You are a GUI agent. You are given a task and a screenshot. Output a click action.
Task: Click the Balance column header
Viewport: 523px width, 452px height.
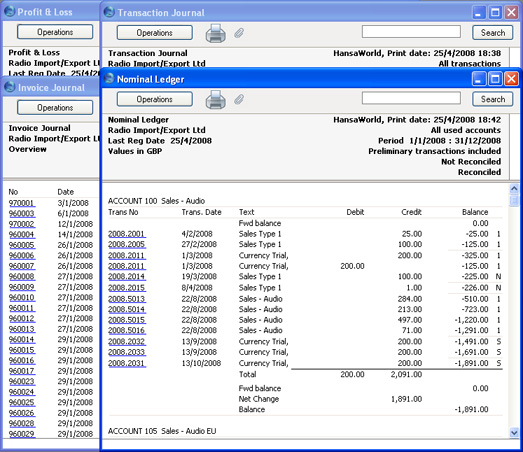point(475,212)
